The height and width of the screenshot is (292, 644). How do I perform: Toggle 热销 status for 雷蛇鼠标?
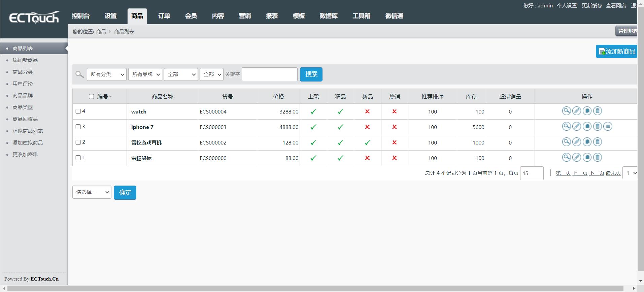394,158
